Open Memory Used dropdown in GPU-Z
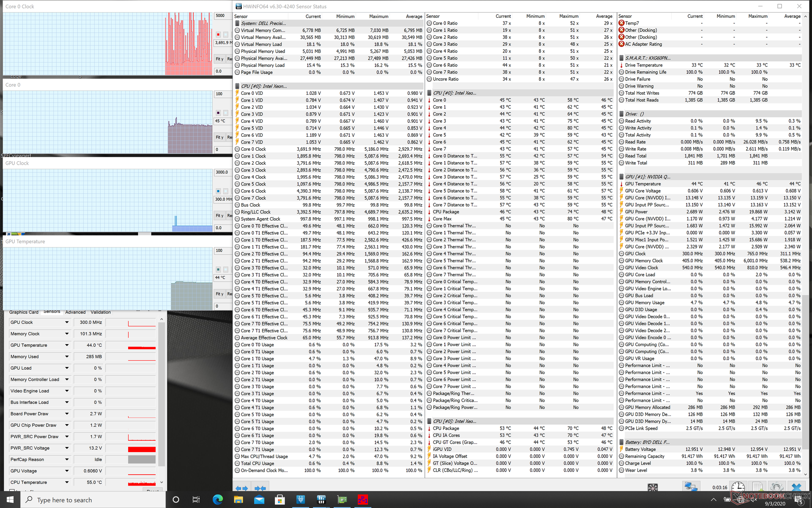 (67, 357)
